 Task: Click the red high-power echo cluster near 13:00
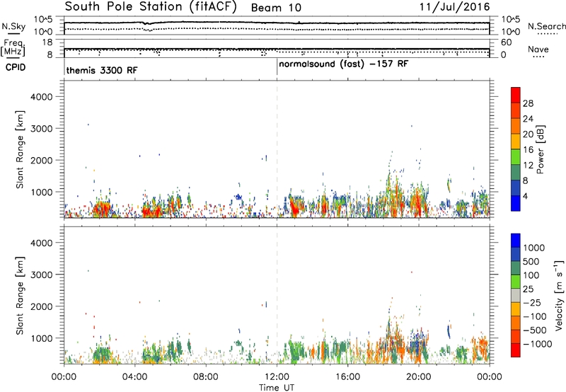point(294,209)
